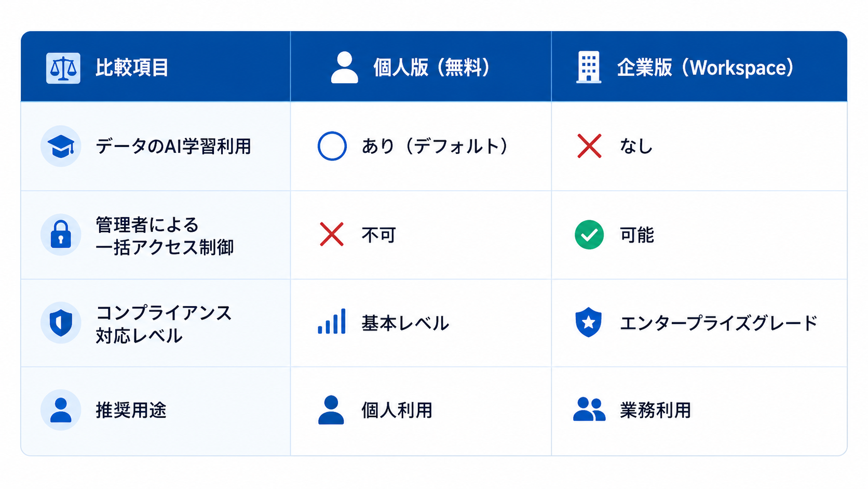Click the shield icon beside コンプライアンス
The height and width of the screenshot is (489, 868).
click(61, 323)
